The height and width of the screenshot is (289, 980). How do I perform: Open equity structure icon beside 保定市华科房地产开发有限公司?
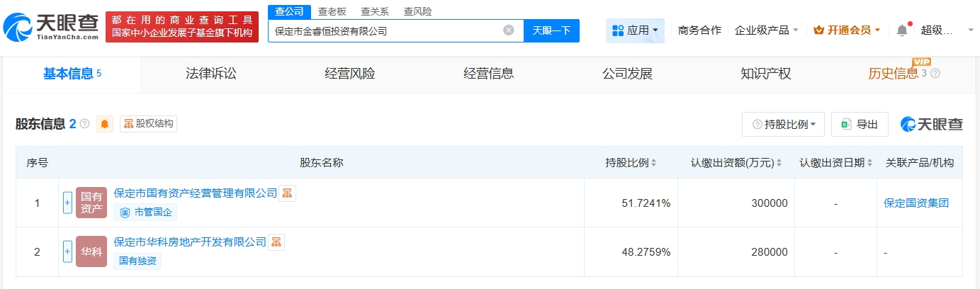point(276,242)
